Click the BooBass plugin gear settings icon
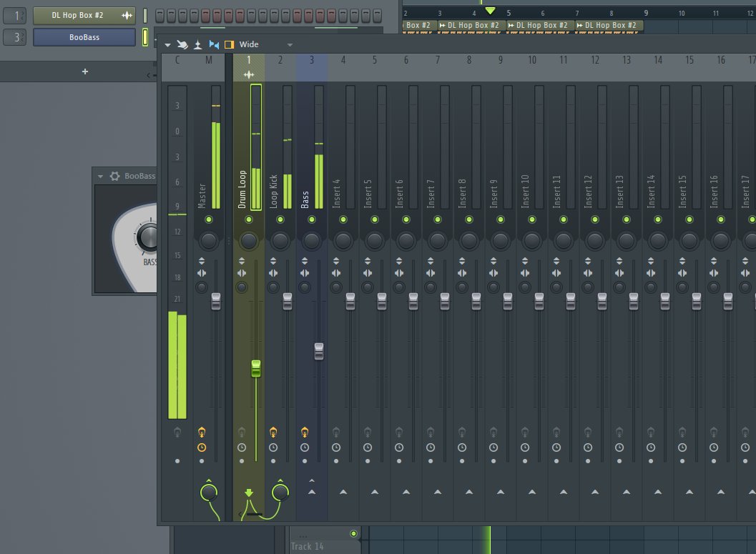 [x=114, y=177]
